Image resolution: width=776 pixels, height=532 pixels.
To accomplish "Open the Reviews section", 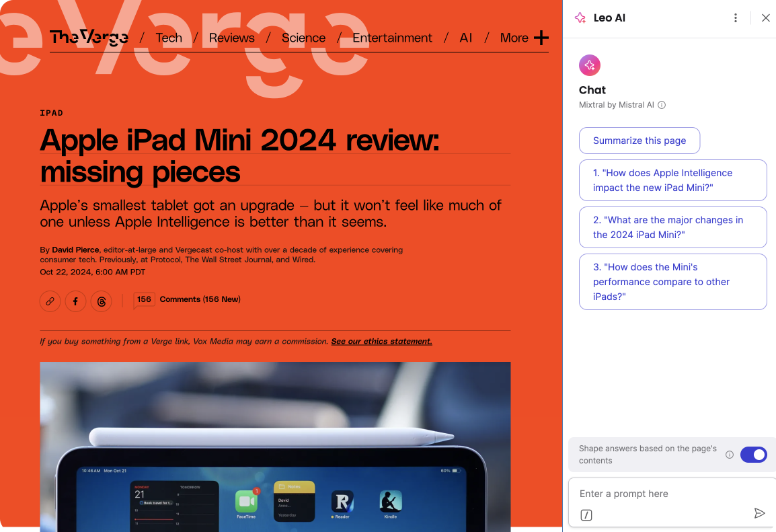I will click(231, 38).
